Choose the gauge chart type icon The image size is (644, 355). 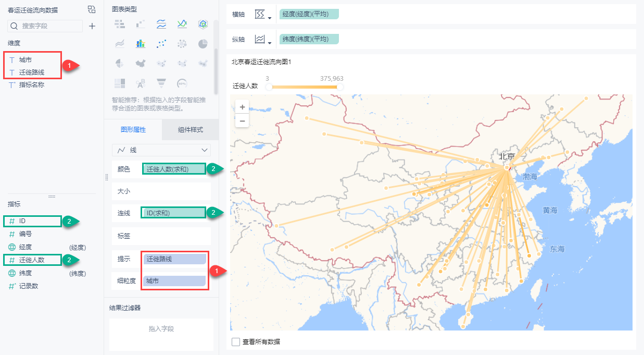pyautogui.click(x=182, y=83)
